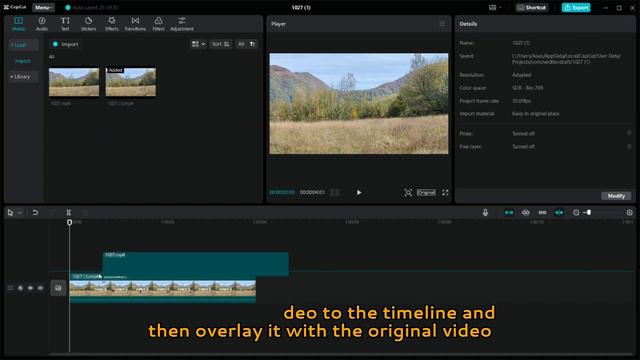
Task: Select the first 1027.mp4 media thumbnail
Action: click(x=74, y=82)
